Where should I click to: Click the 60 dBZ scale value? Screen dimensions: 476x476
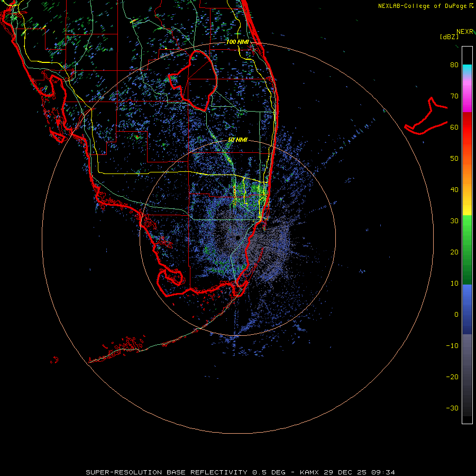click(x=454, y=127)
